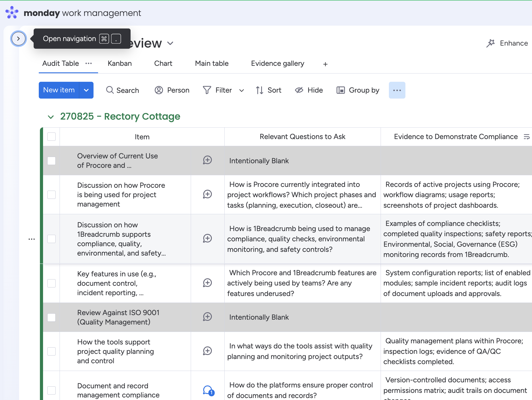Check Document and record management row

click(51, 390)
